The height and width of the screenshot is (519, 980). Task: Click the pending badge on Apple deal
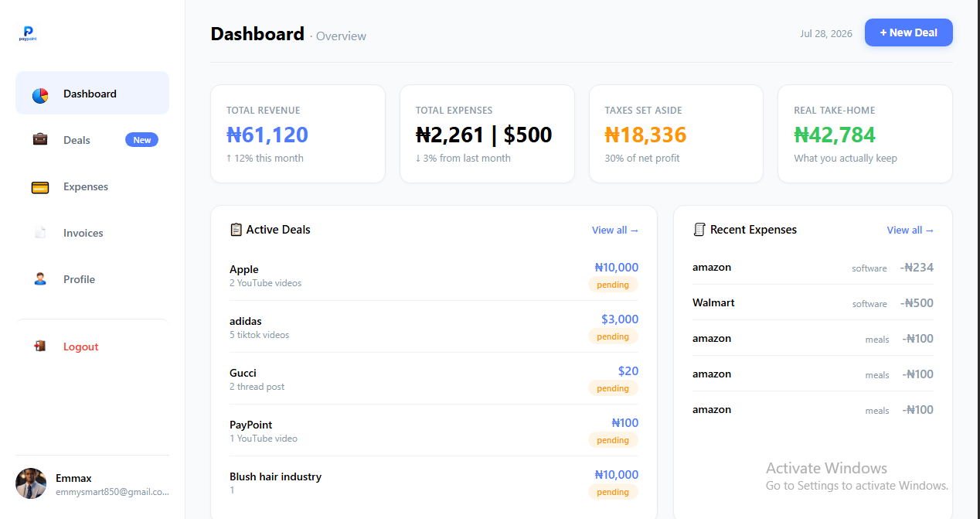click(x=613, y=285)
